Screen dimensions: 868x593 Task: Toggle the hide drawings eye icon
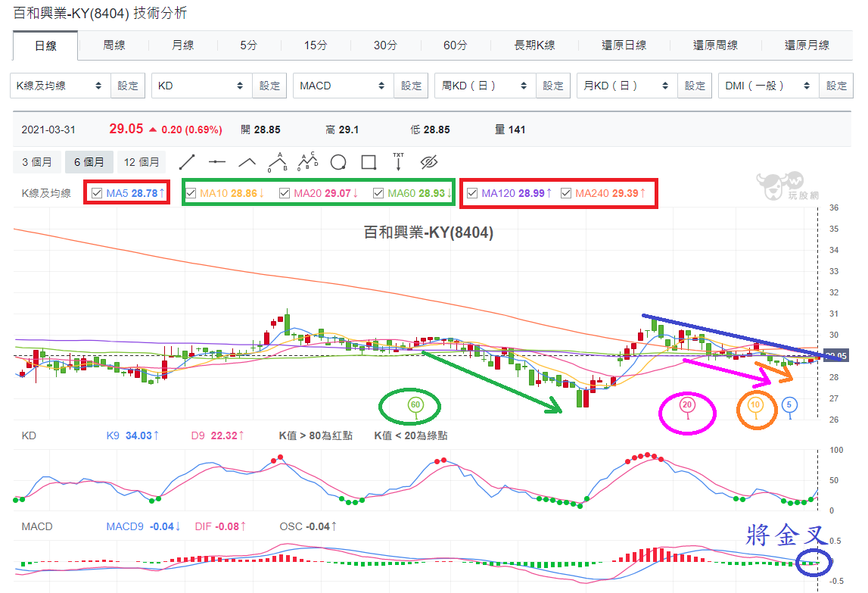coord(429,162)
